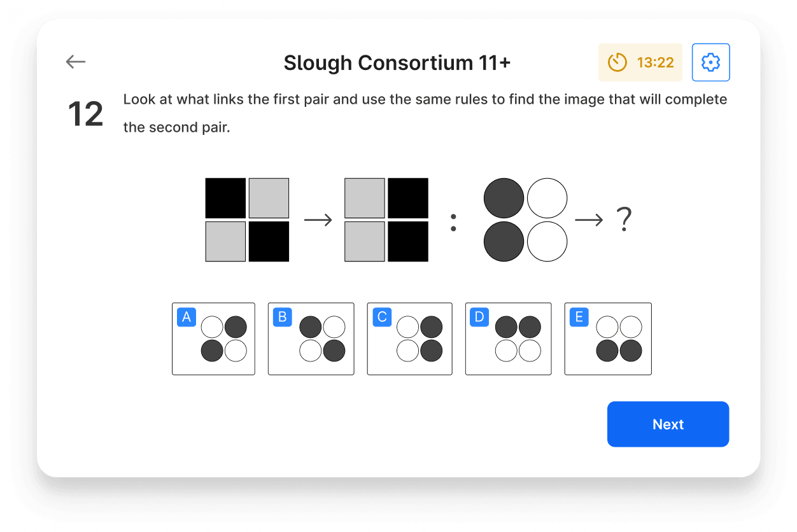This screenshot has height=532, width=797.
Task: Click the four-circle example image
Action: [x=525, y=220]
